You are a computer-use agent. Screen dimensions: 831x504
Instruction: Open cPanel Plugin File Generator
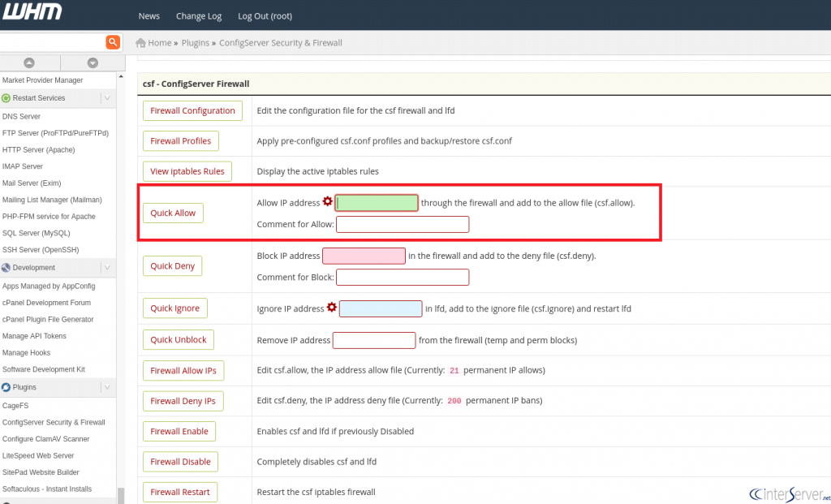coord(48,320)
